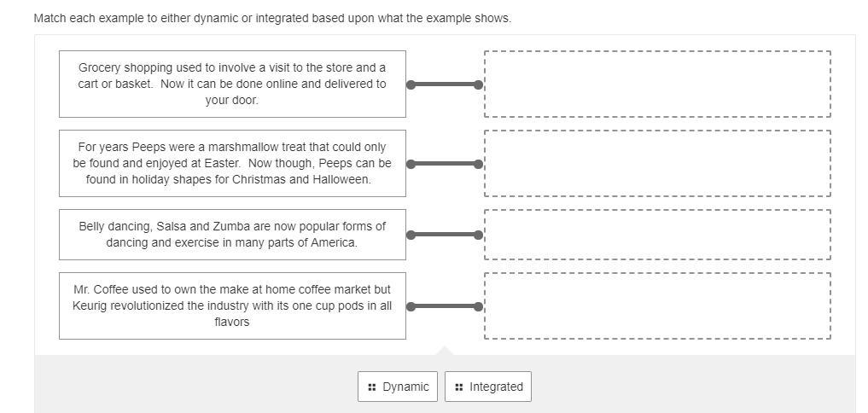Select the Peeps marshmallow treat example
868x413 pixels.
coord(232,163)
